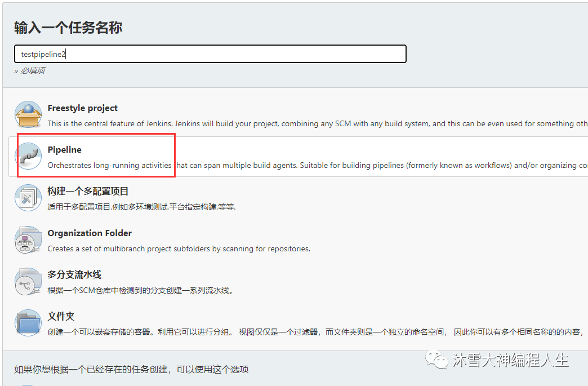This screenshot has width=588, height=386.
Task: Focus the task name input field
Action: (211, 54)
